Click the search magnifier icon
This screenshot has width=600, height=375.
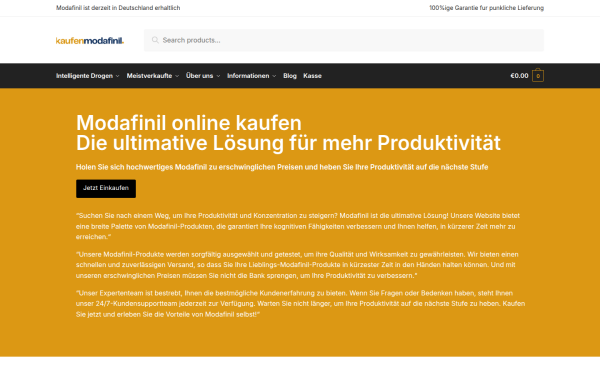tap(155, 40)
